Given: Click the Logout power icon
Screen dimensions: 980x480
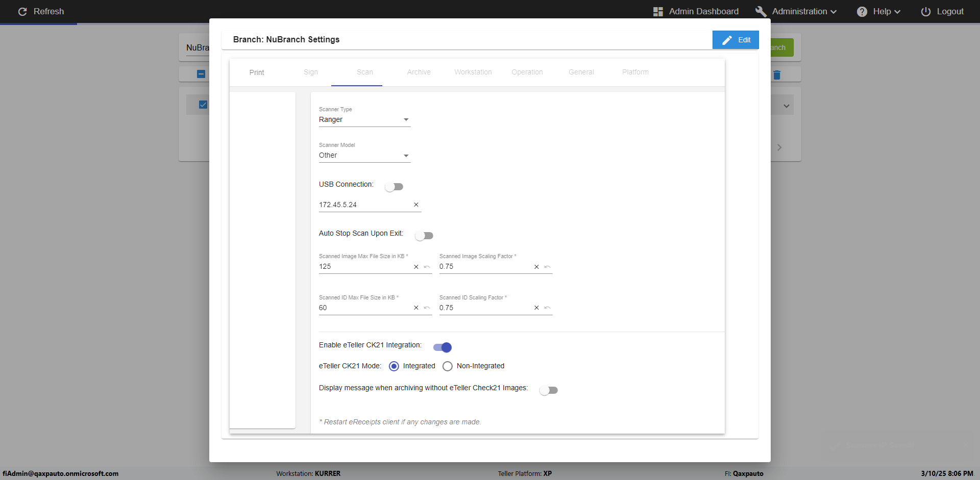Looking at the screenshot, I should point(925,11).
